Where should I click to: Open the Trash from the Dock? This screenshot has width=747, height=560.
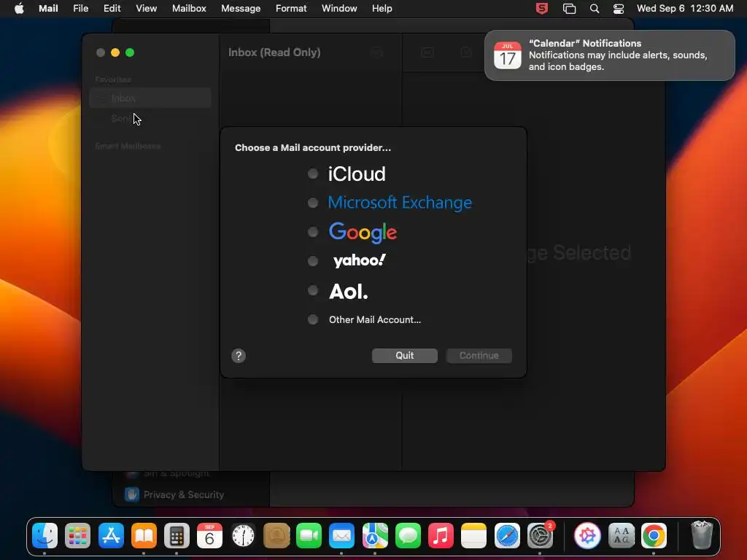(x=702, y=535)
